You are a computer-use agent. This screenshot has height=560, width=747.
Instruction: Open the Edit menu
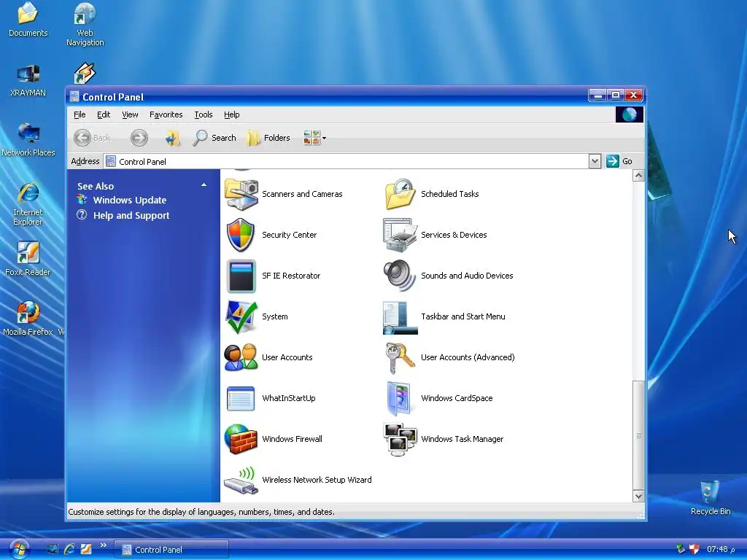104,114
